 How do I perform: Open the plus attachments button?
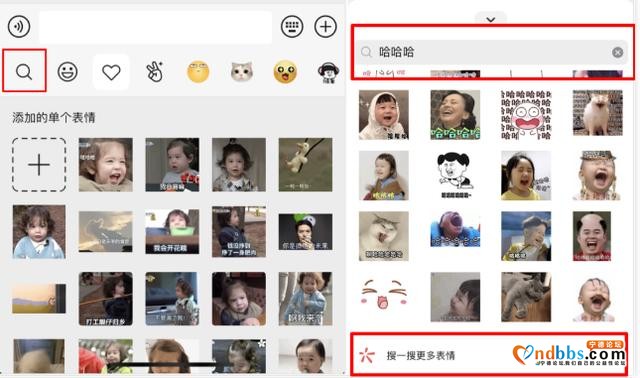click(325, 27)
